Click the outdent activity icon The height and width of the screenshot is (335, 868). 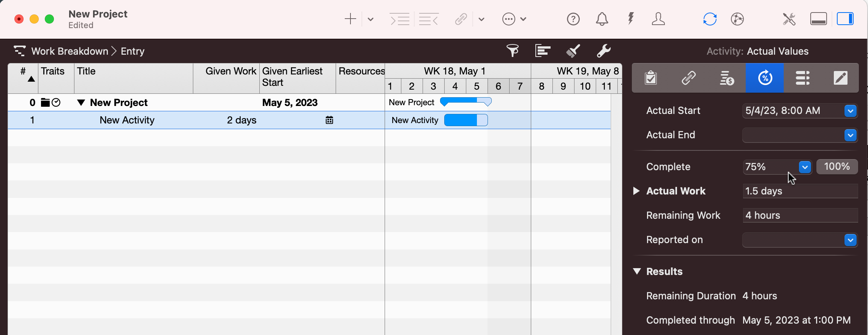click(x=429, y=19)
